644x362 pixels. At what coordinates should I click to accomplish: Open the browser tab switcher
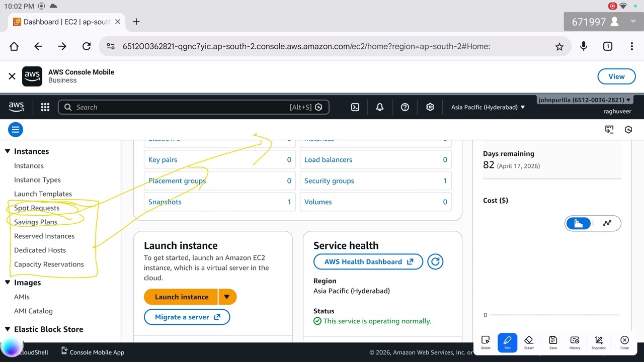coord(608,46)
